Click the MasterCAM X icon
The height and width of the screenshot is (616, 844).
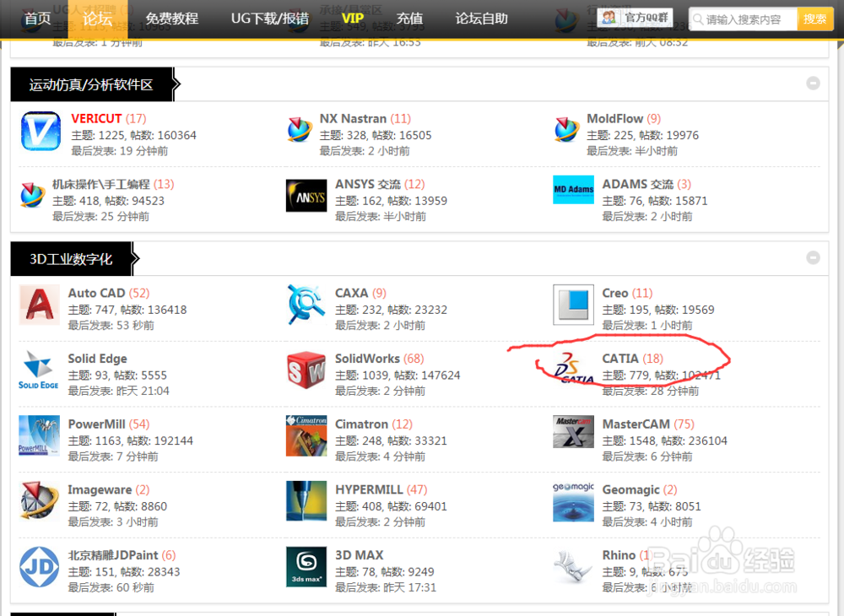[573, 431]
